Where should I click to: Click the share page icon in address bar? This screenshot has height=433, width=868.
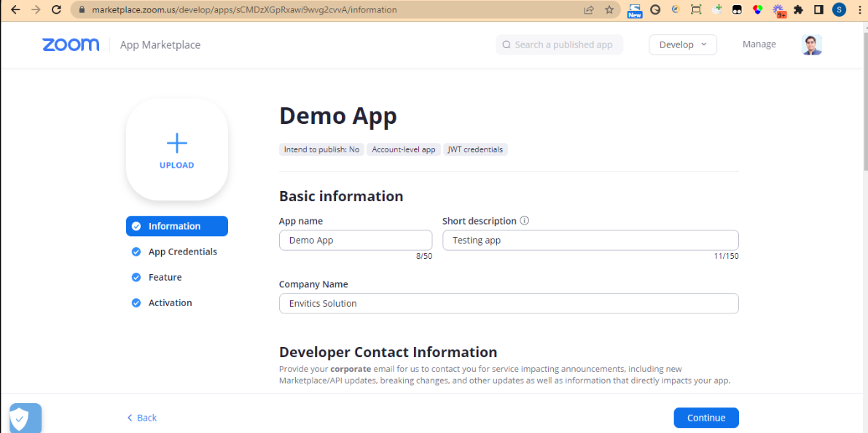[x=589, y=10]
